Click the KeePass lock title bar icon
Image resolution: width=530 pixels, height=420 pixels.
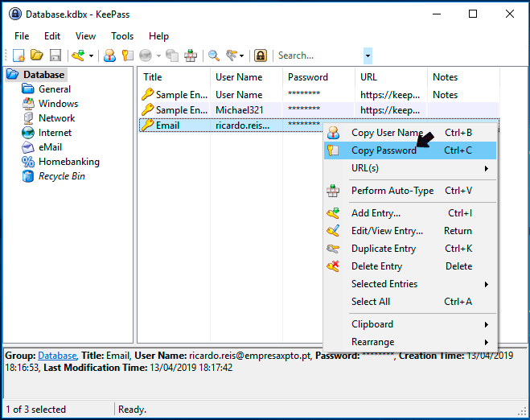click(x=15, y=14)
